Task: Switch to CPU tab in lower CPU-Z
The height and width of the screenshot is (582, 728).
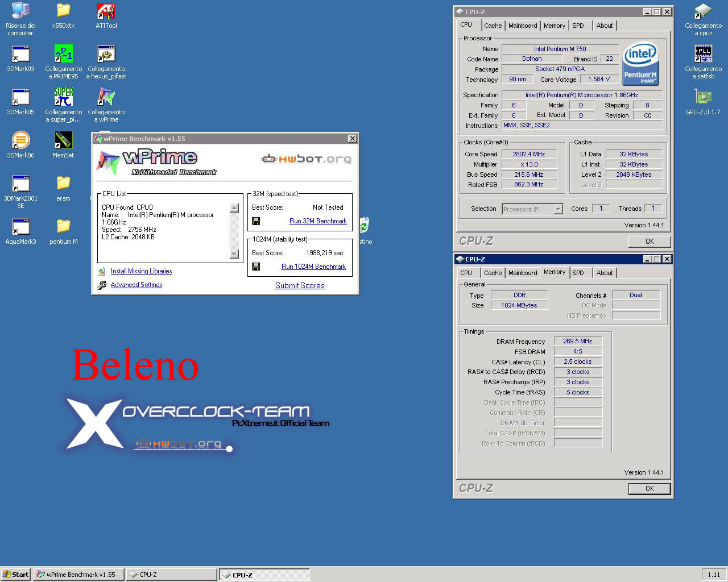Action: tap(466, 273)
